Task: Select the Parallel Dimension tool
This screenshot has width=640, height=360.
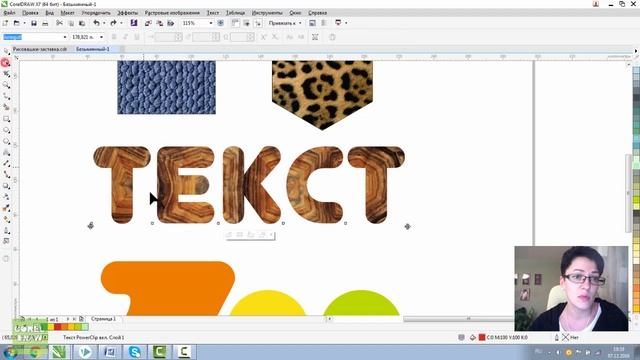Action: click(6, 163)
